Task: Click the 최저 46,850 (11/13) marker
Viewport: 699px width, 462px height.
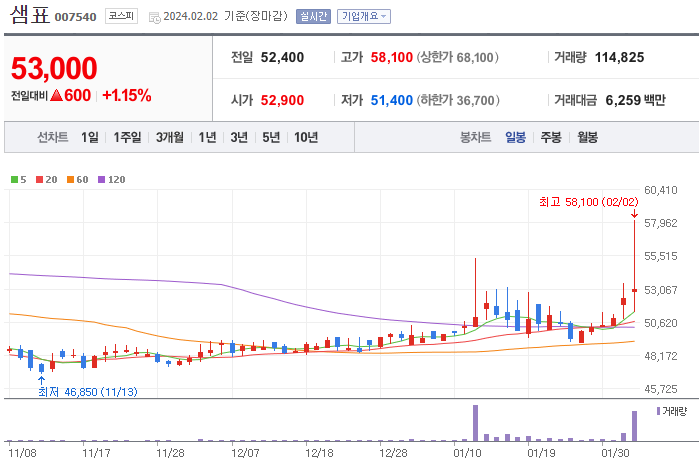Action: [x=87, y=392]
